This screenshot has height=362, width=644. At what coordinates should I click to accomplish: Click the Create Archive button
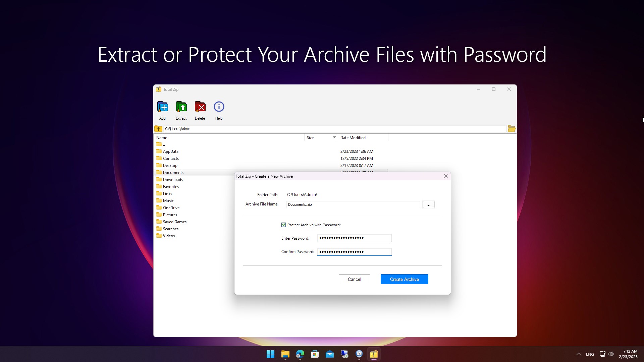tap(404, 279)
